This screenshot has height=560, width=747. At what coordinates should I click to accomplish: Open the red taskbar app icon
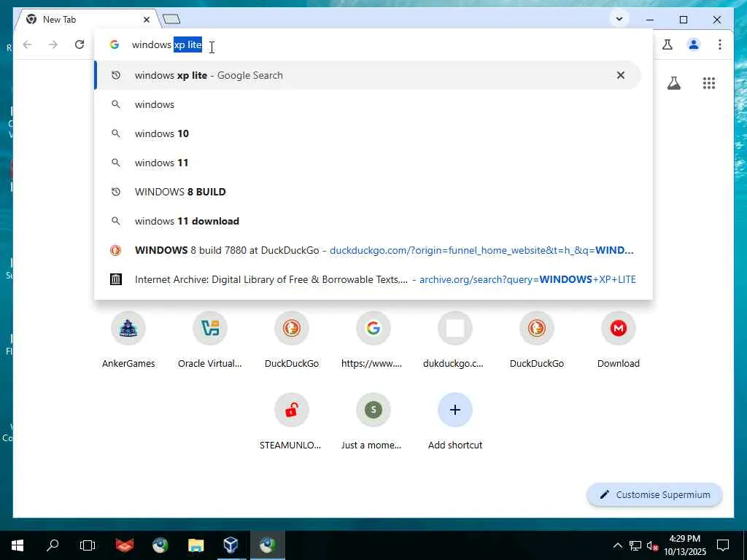[x=125, y=545]
